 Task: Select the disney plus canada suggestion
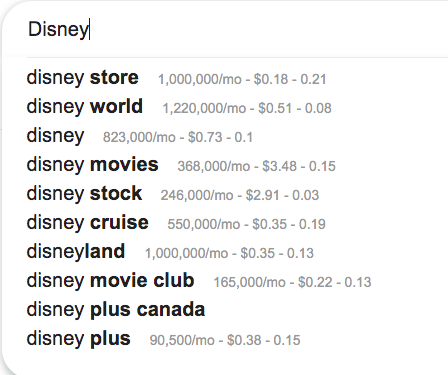tap(116, 310)
